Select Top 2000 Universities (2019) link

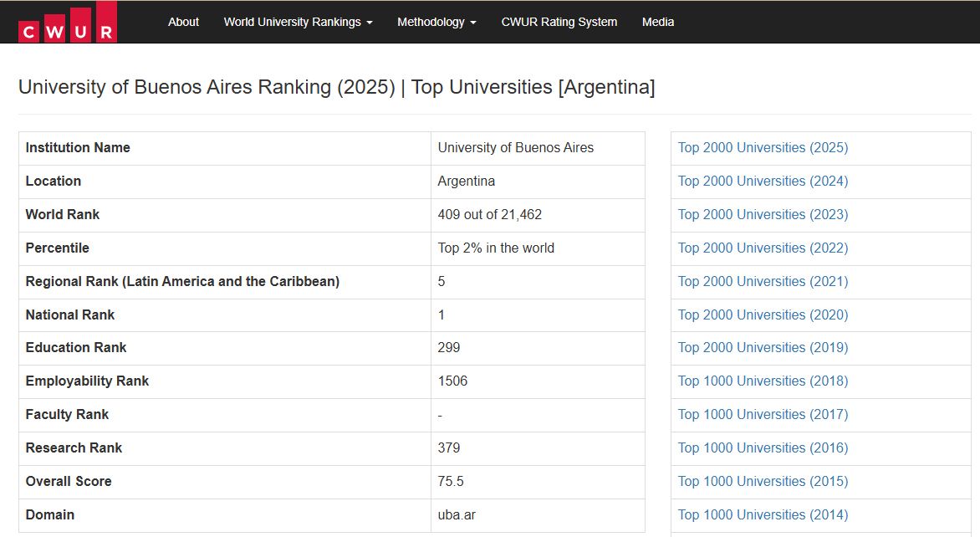click(763, 348)
